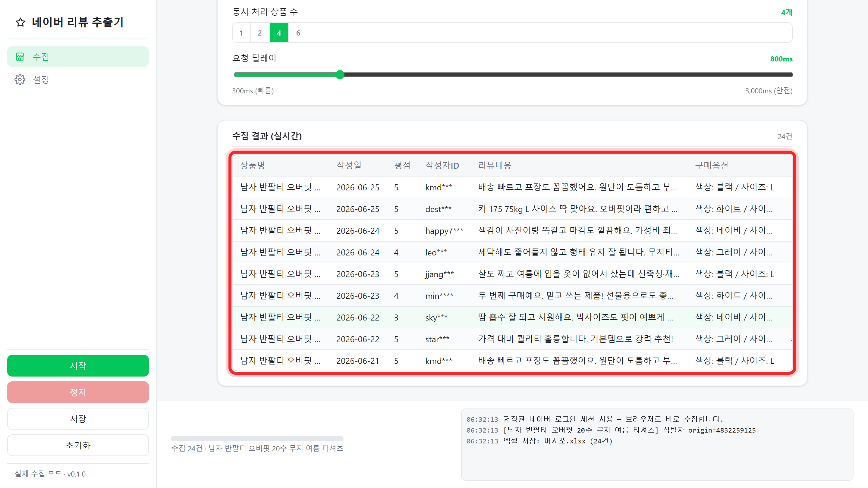
Task: Click the 4개 concurrent count value
Action: point(786,12)
